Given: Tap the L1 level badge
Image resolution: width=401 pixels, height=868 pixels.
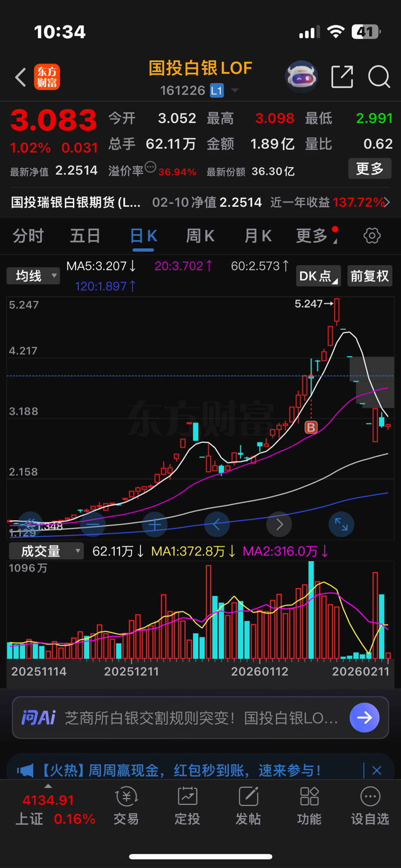Looking at the screenshot, I should [217, 91].
